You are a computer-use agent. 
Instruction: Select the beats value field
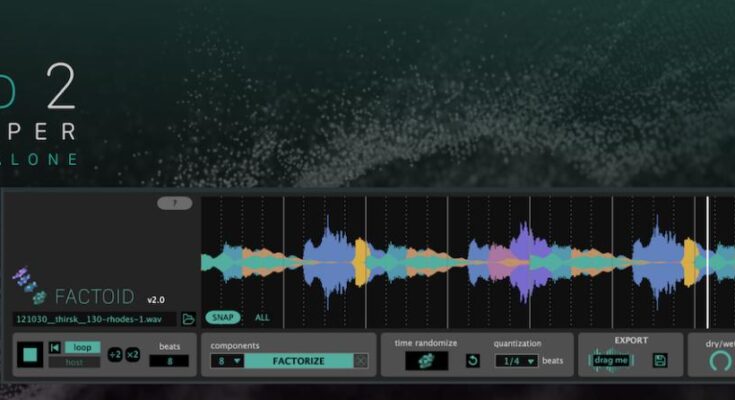point(169,361)
